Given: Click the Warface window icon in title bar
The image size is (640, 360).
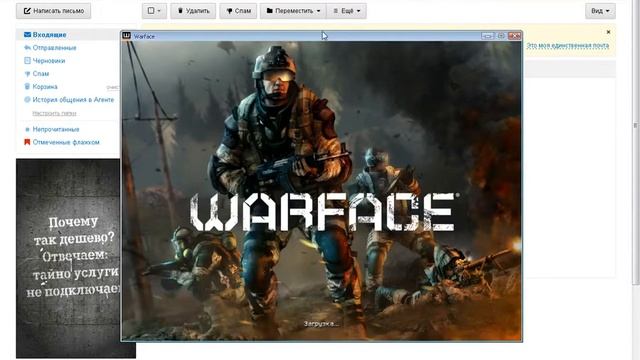Looking at the screenshot, I should [127, 36].
